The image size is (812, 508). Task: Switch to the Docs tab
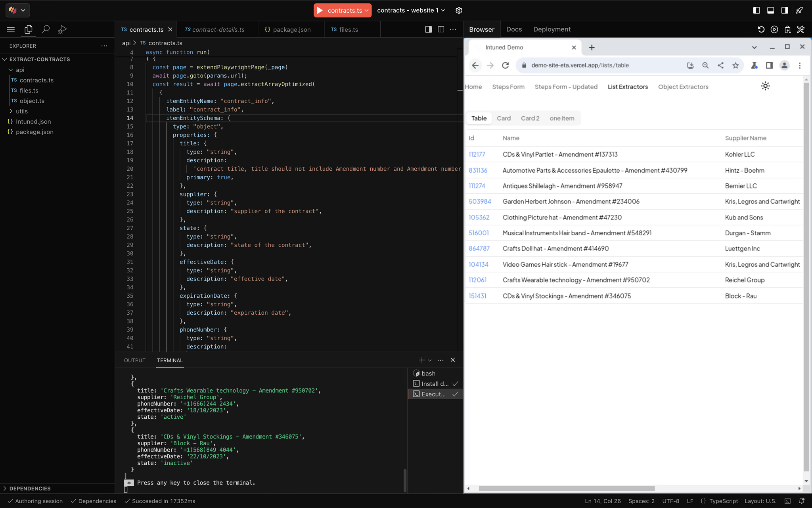pos(514,29)
